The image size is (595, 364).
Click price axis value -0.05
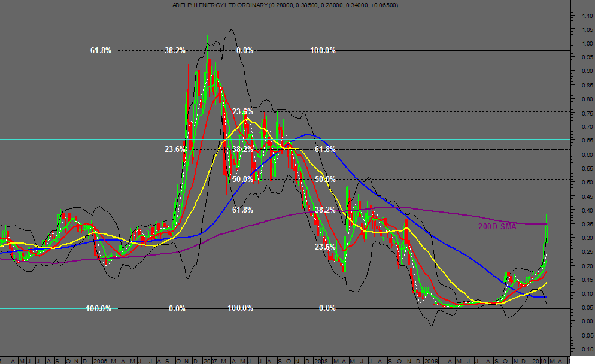coord(586,335)
